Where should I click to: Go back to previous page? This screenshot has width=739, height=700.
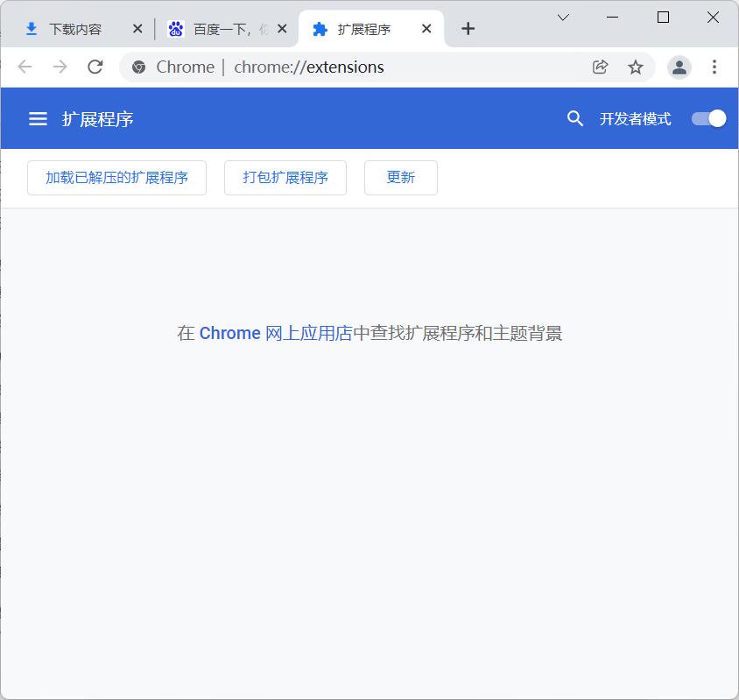point(25,67)
